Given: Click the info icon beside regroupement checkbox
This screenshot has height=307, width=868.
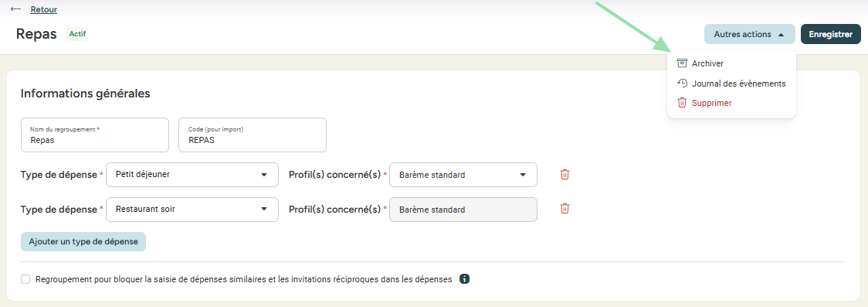Looking at the screenshot, I should tap(464, 278).
